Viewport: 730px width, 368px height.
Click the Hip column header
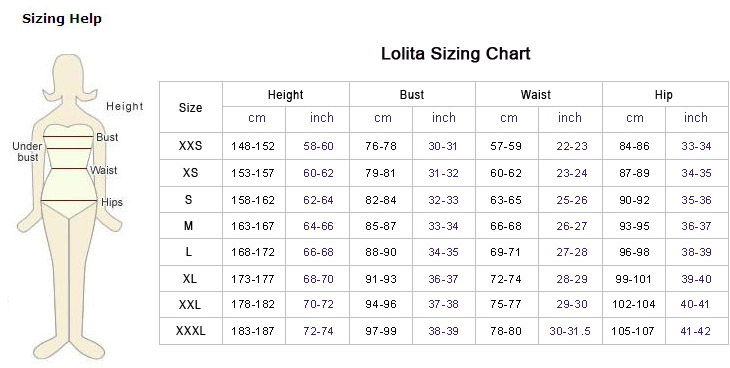[664, 95]
